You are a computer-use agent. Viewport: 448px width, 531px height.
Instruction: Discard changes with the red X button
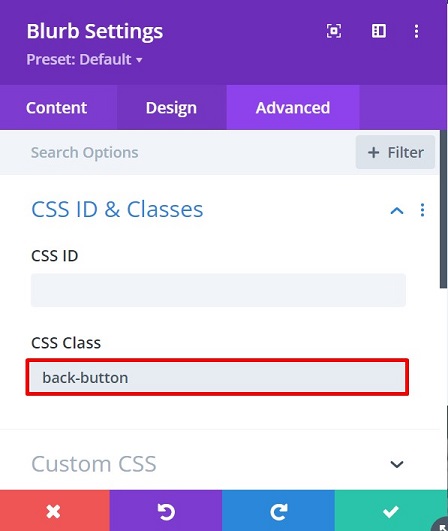(55, 510)
